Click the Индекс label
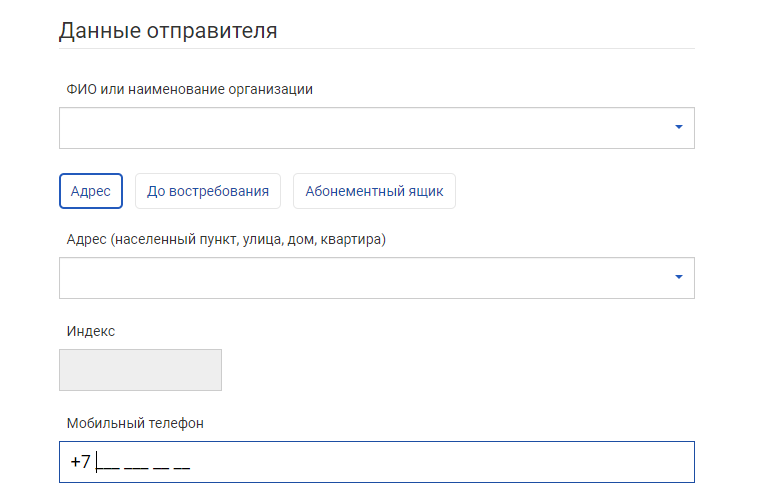The height and width of the screenshot is (504, 771). point(91,331)
